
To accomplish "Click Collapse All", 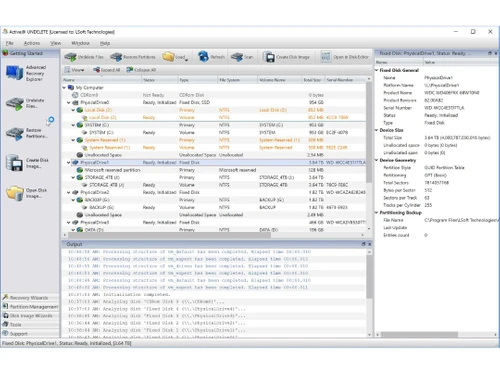I will pyautogui.click(x=141, y=70).
